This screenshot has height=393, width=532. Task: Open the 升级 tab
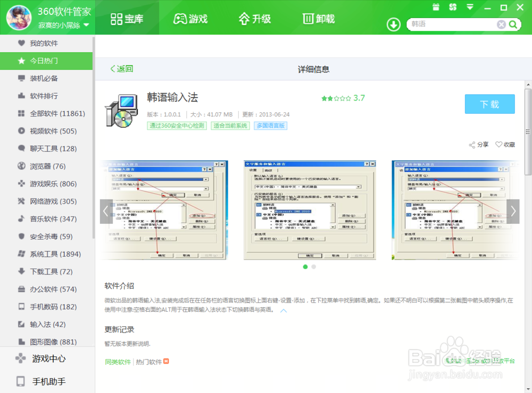[x=254, y=19]
